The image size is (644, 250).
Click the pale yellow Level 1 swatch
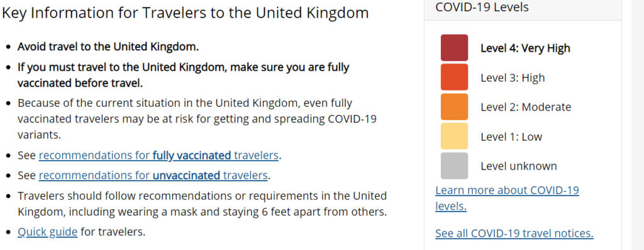coord(454,136)
